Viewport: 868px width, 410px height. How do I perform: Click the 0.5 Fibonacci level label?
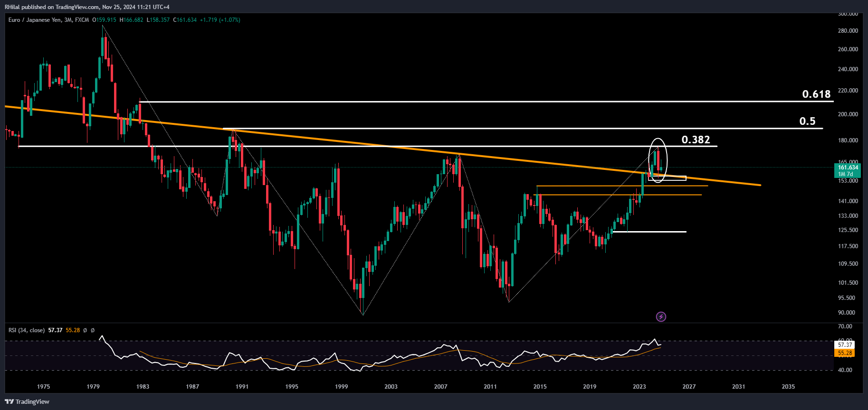point(807,121)
